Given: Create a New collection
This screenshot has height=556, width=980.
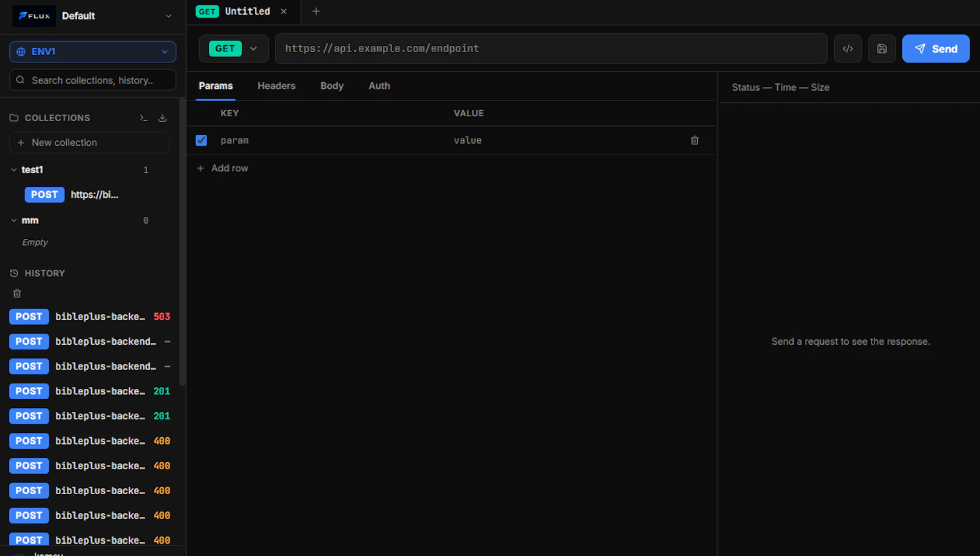Looking at the screenshot, I should [x=89, y=143].
